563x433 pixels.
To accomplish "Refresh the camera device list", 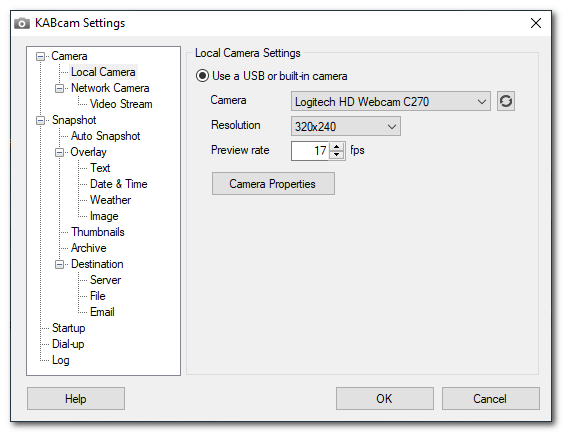I will point(506,101).
